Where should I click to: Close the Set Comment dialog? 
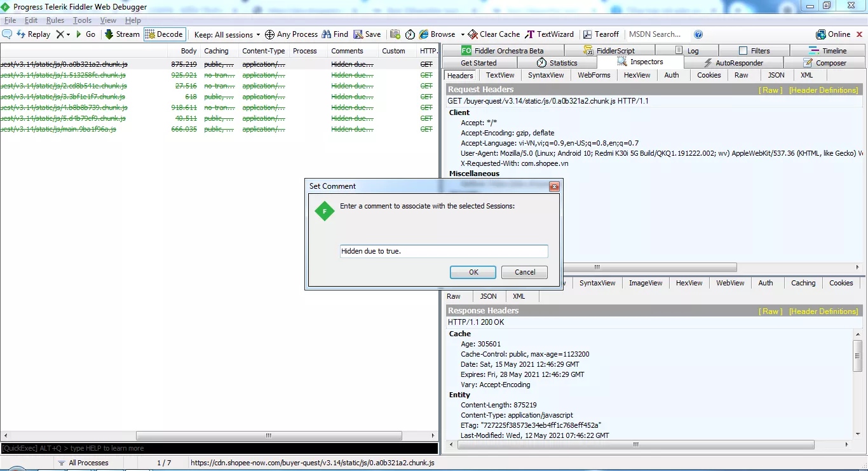click(x=554, y=186)
